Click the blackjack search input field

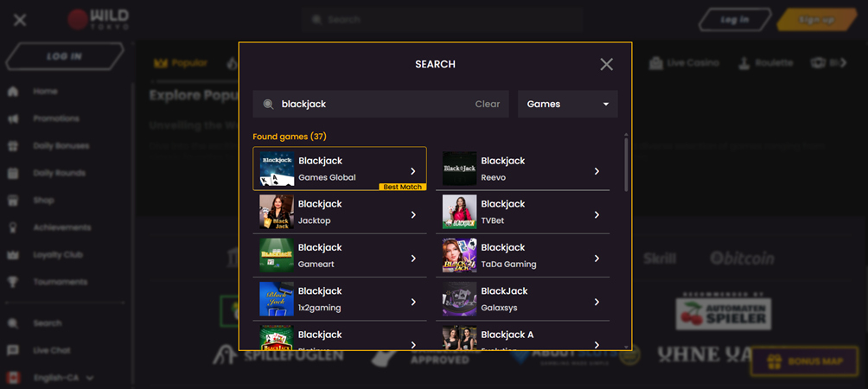point(380,104)
